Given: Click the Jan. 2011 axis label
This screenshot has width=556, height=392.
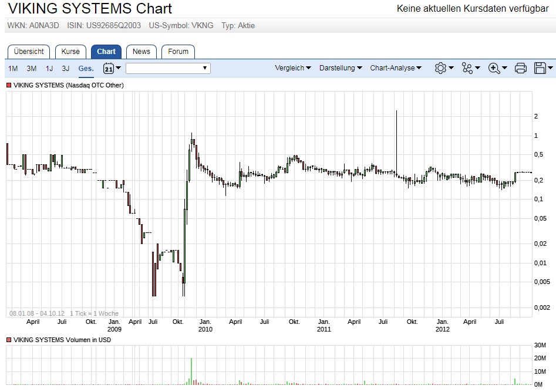Looking at the screenshot, I should [x=324, y=325].
